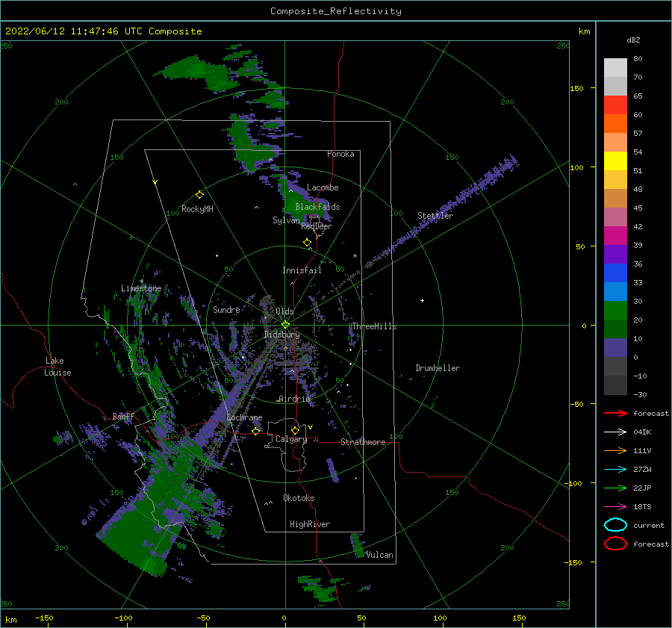Click the Didsbury label
The width and height of the screenshot is (672, 628).
click(282, 335)
